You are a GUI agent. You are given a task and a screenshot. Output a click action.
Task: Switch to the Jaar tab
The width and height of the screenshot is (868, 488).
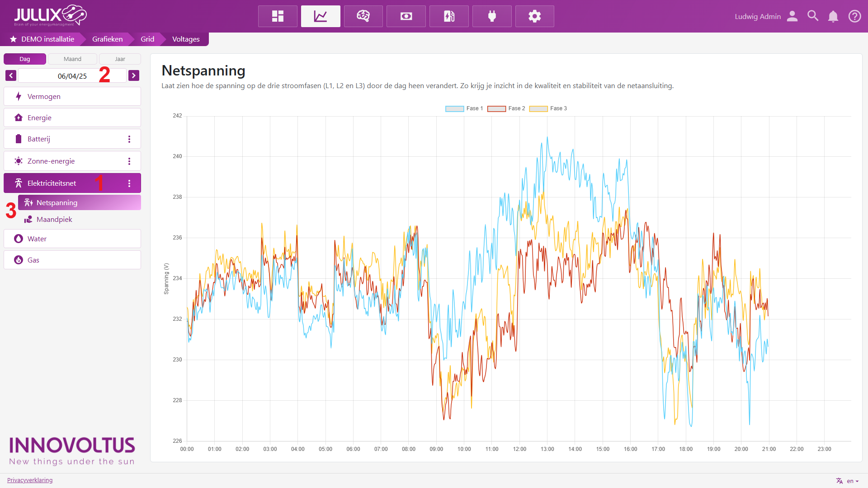[120, 59]
